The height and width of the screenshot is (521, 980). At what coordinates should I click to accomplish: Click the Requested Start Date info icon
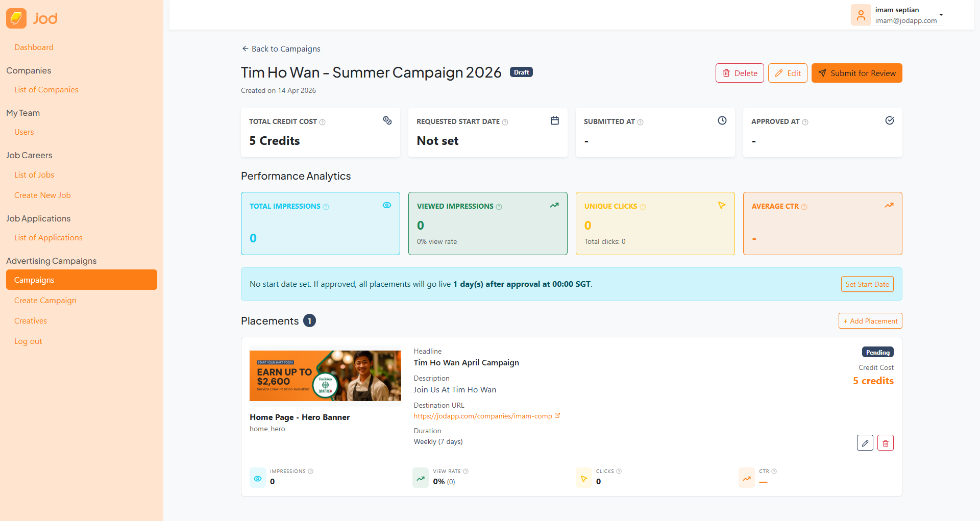coord(505,122)
